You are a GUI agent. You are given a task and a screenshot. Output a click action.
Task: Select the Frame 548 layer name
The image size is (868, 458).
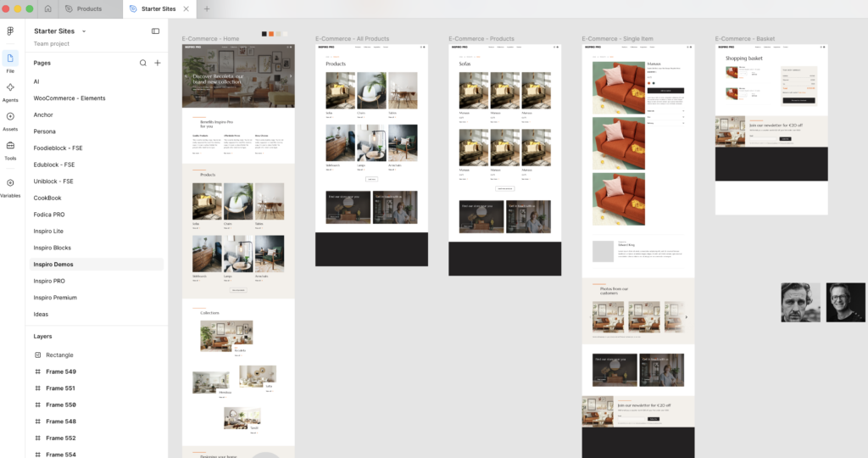point(61,422)
